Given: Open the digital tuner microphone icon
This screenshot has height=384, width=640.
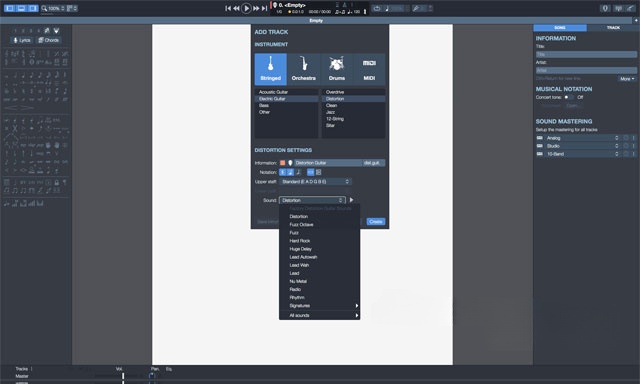Looking at the screenshot, I should [605, 8].
